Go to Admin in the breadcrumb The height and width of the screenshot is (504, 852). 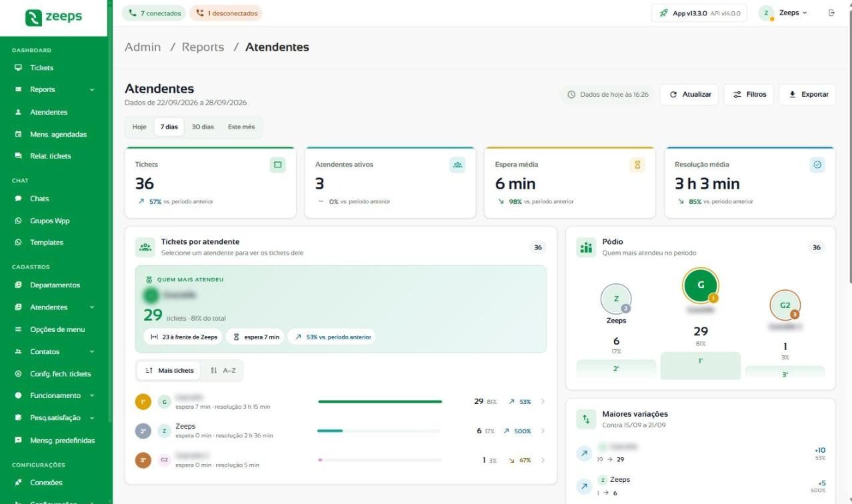[x=143, y=47]
